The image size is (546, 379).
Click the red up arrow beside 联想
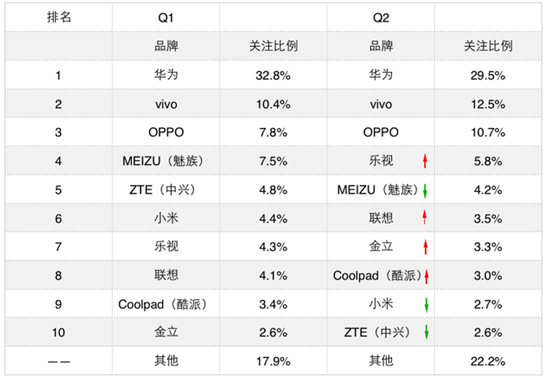[x=425, y=217]
